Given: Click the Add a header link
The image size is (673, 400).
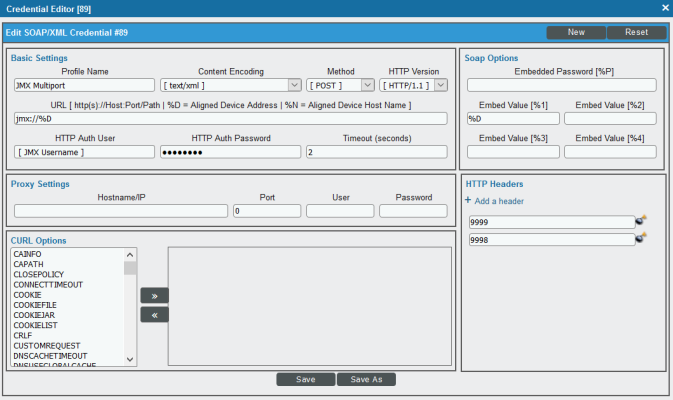Looking at the screenshot, I should [499, 201].
